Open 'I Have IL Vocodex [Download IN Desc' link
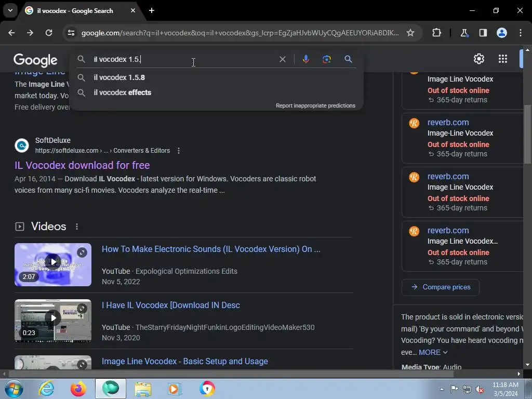The height and width of the screenshot is (399, 532). (x=170, y=305)
